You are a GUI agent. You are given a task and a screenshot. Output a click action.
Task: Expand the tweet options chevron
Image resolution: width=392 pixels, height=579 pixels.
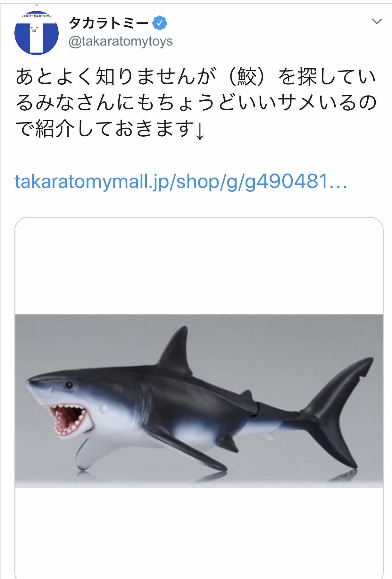coord(377,21)
